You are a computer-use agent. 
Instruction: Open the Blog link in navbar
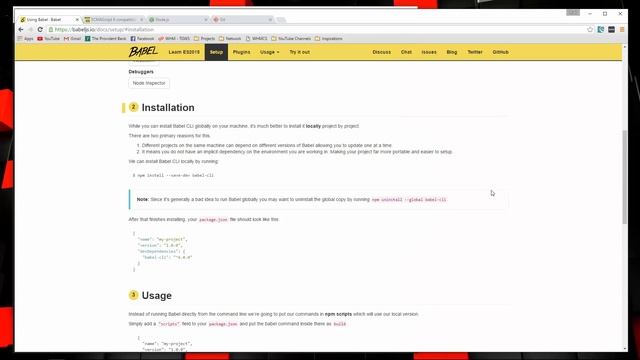pyautogui.click(x=452, y=52)
